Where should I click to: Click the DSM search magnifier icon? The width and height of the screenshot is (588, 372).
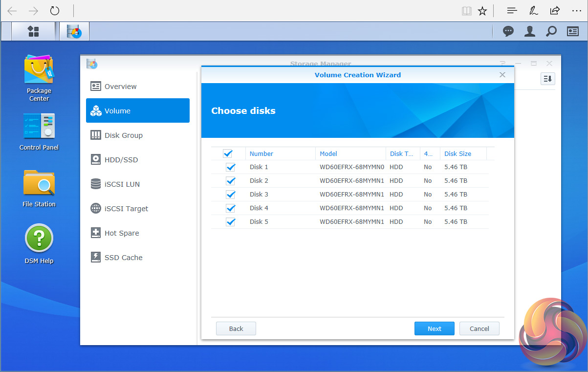click(x=551, y=31)
